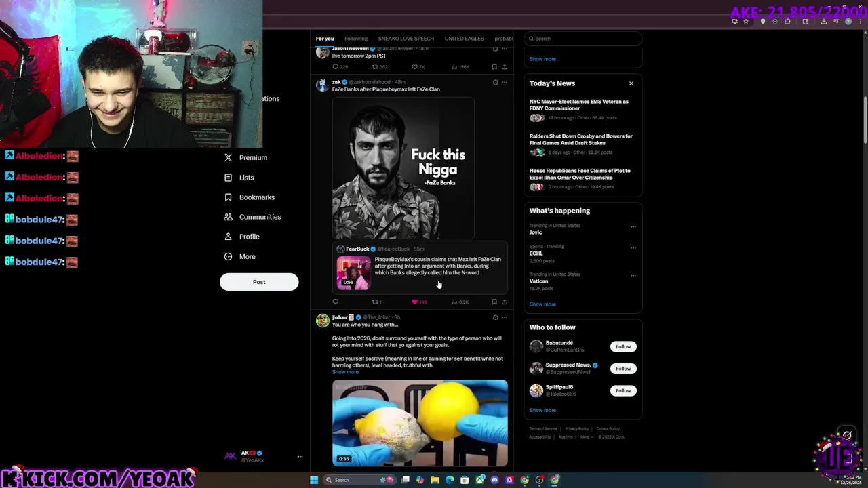Image resolution: width=868 pixels, height=488 pixels.
Task: Open Joker's profile avatar
Action: tap(322, 321)
